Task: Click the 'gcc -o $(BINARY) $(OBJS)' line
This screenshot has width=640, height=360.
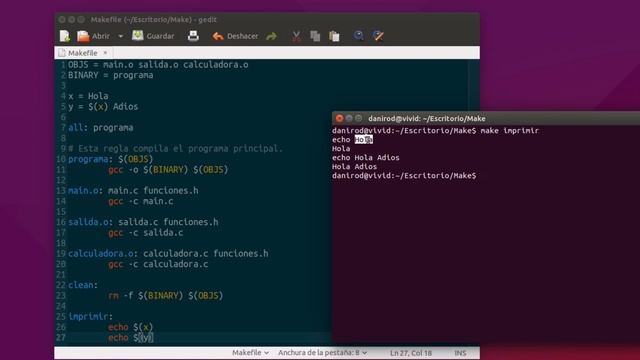Action: point(168,169)
